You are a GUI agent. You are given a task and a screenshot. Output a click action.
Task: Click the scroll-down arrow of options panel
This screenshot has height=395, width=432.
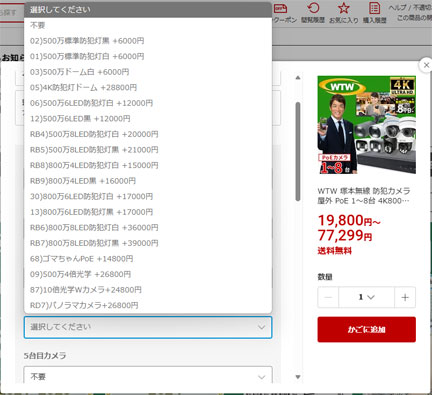(x=298, y=377)
